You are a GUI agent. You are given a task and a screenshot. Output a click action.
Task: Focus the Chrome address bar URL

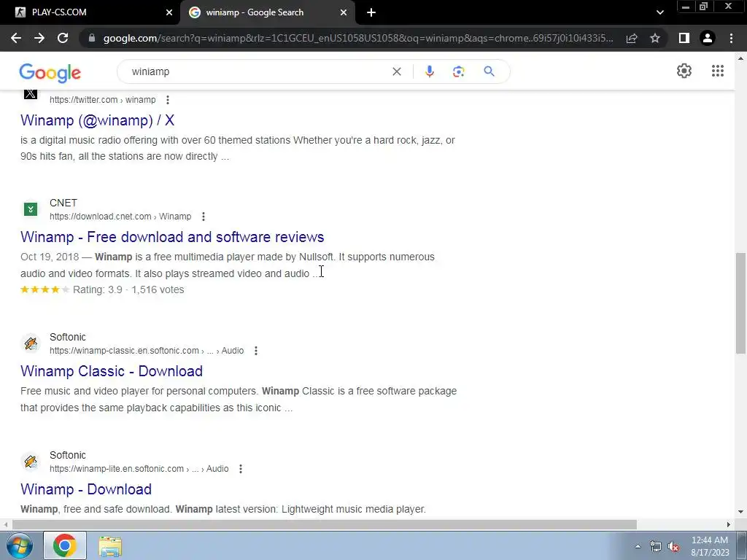pyautogui.click(x=358, y=38)
